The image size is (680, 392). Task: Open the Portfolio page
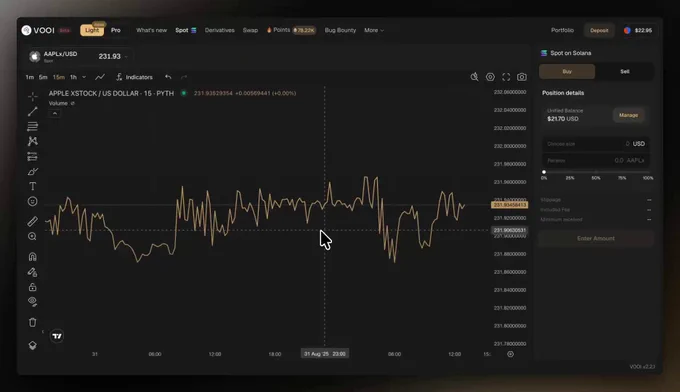tap(562, 30)
